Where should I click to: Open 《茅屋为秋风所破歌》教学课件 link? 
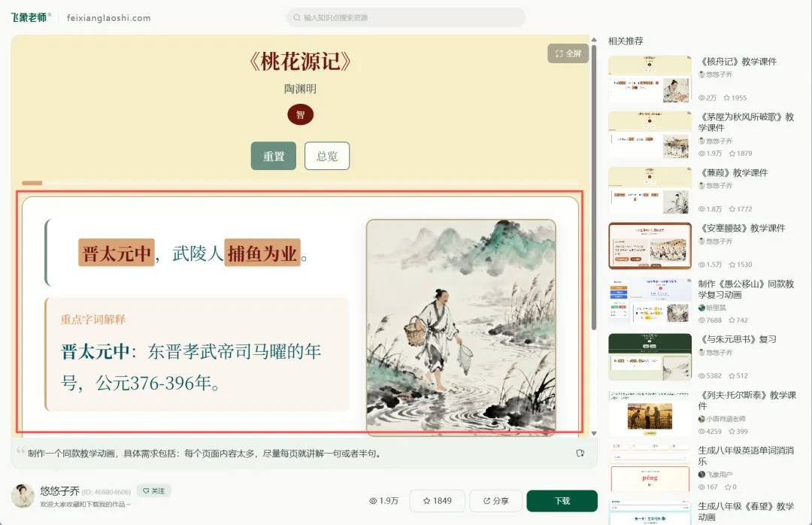point(747,123)
